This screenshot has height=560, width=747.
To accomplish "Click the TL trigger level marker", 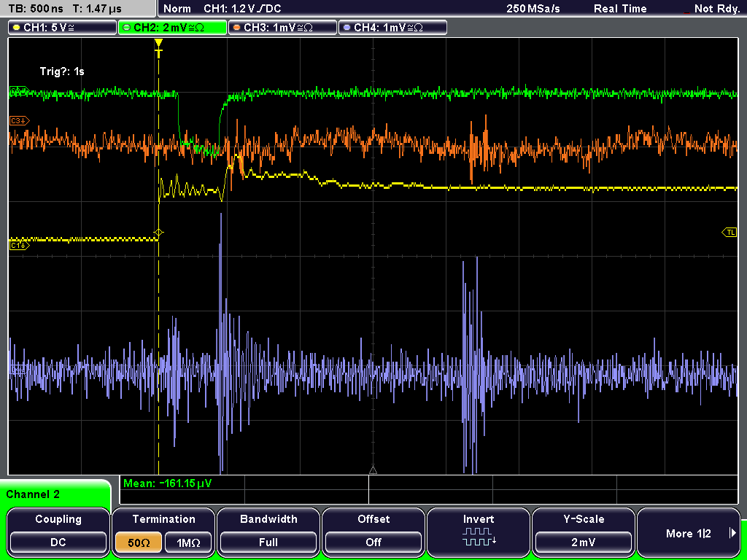I will click(729, 233).
